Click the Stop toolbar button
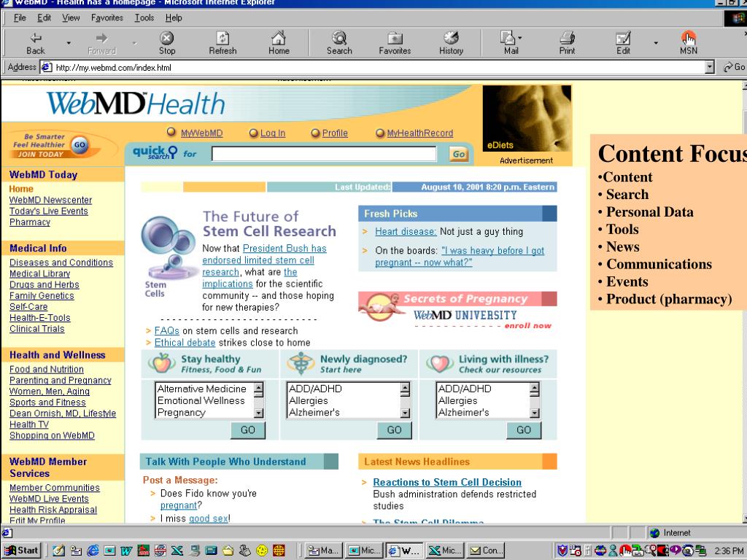 (167, 43)
